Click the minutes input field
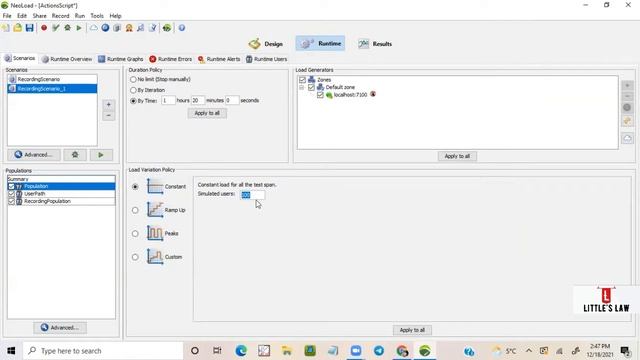This screenshot has width=640, height=360. (198, 100)
